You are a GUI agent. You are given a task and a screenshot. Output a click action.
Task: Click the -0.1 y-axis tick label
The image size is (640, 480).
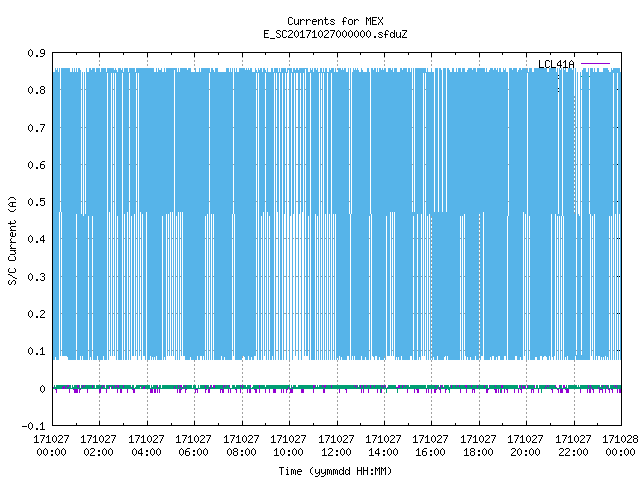point(33,426)
